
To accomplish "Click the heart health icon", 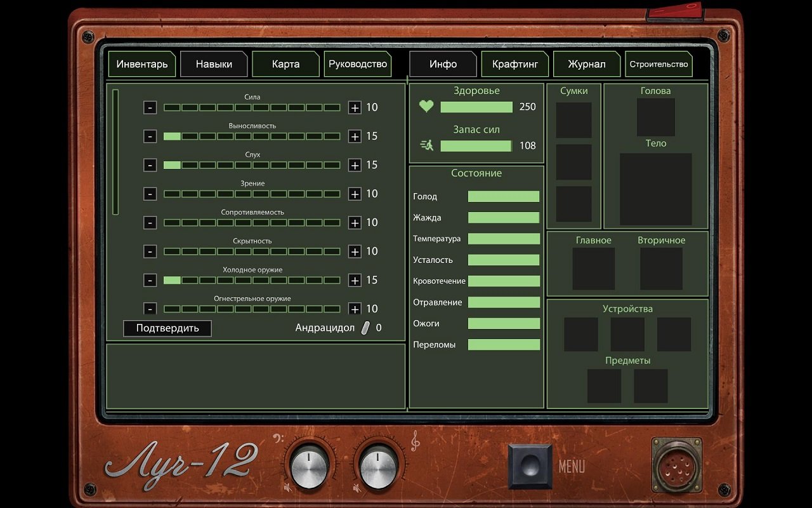I will [426, 107].
